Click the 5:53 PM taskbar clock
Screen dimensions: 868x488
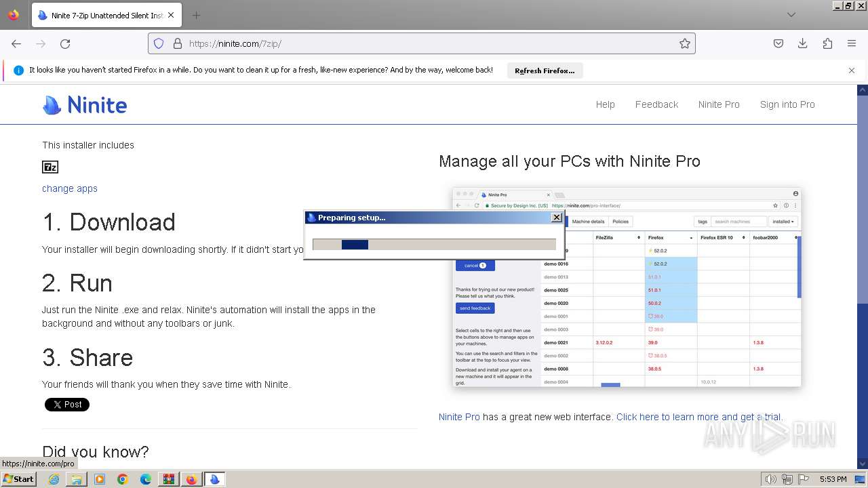point(833,479)
